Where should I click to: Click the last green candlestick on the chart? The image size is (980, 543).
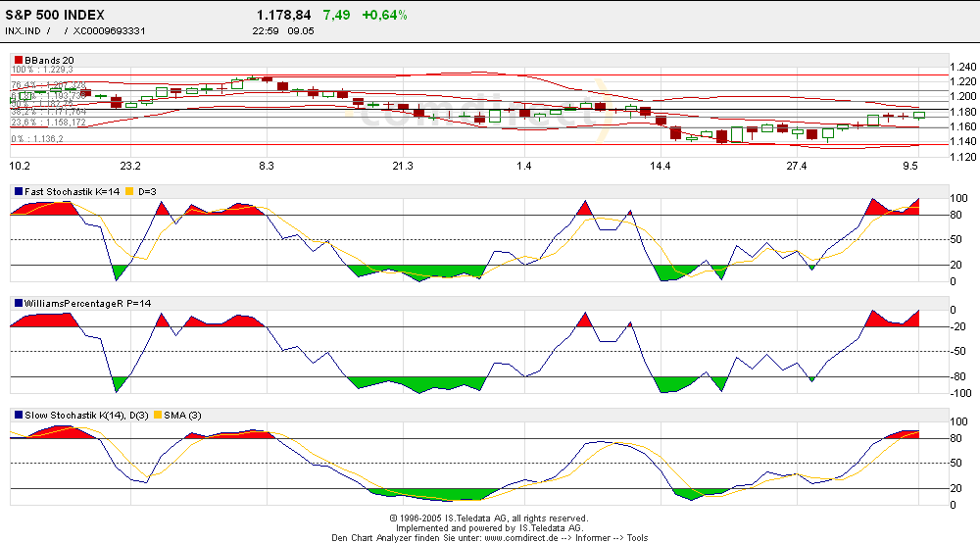point(919,115)
